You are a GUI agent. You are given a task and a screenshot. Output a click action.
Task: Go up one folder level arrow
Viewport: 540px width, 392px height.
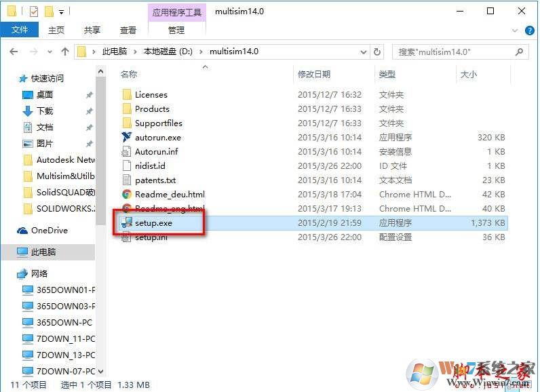(x=64, y=52)
